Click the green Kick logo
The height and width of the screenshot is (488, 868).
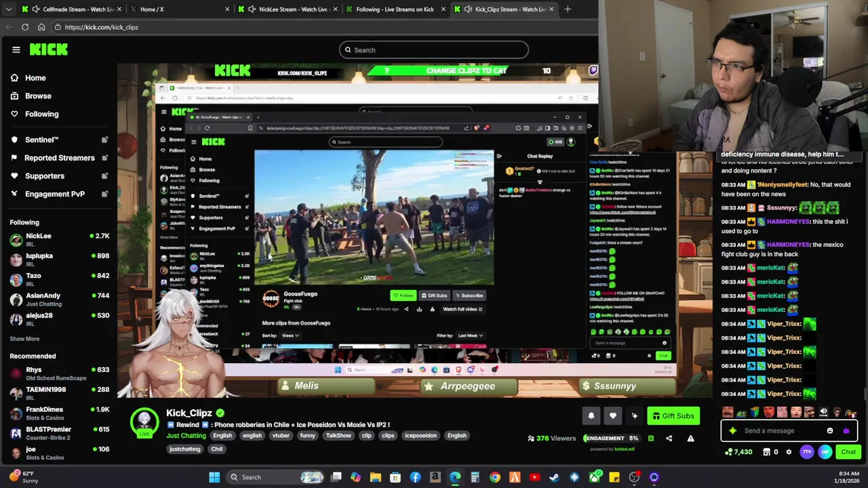click(49, 49)
